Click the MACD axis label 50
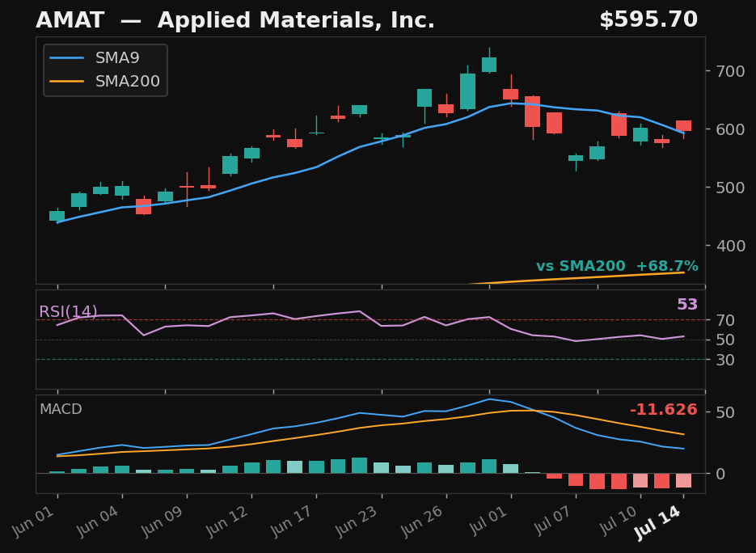Image resolution: width=756 pixels, height=553 pixels. click(725, 412)
